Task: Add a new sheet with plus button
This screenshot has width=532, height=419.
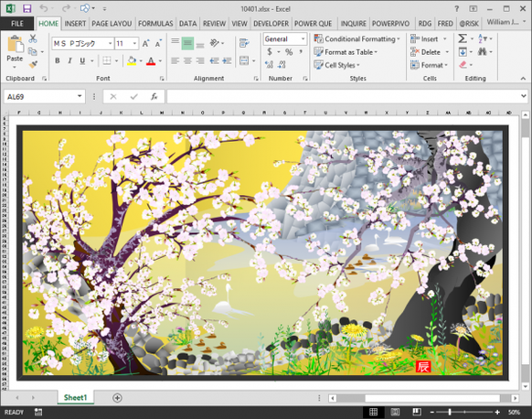Action: click(117, 398)
